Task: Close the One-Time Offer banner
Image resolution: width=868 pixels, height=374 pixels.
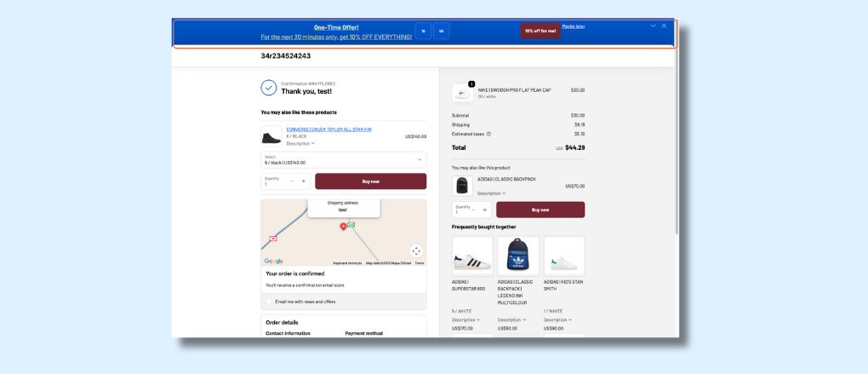Action: (x=664, y=26)
